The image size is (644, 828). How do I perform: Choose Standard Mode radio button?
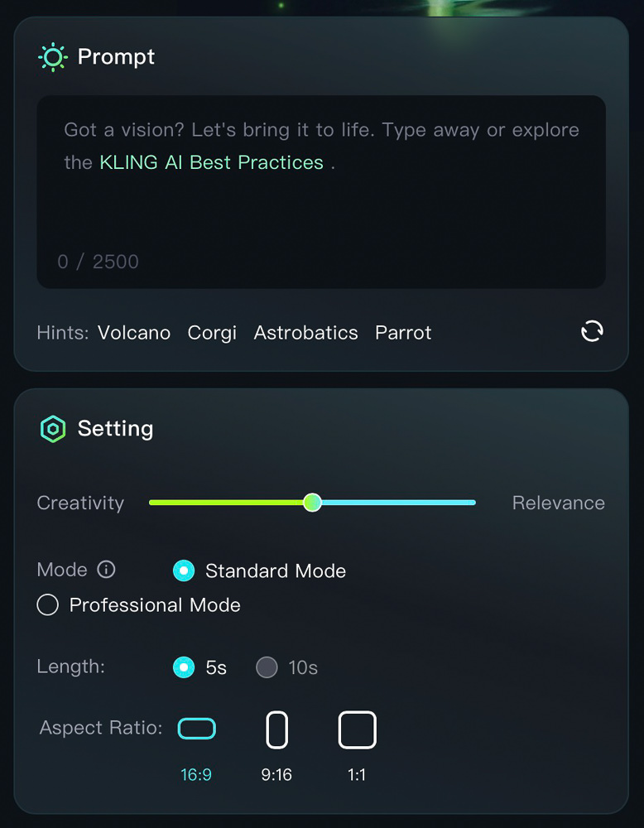[x=184, y=570]
